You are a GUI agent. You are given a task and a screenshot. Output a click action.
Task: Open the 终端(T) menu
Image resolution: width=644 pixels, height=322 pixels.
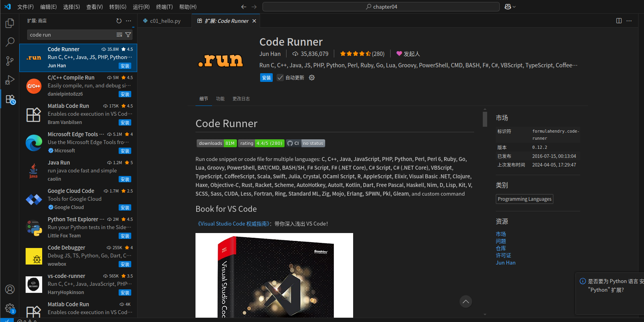pyautogui.click(x=164, y=7)
